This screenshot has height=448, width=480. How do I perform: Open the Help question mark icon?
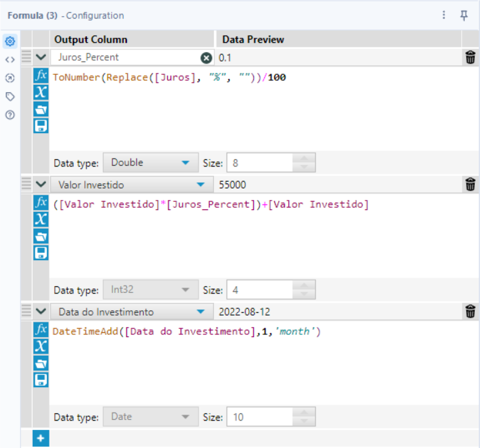tap(10, 115)
